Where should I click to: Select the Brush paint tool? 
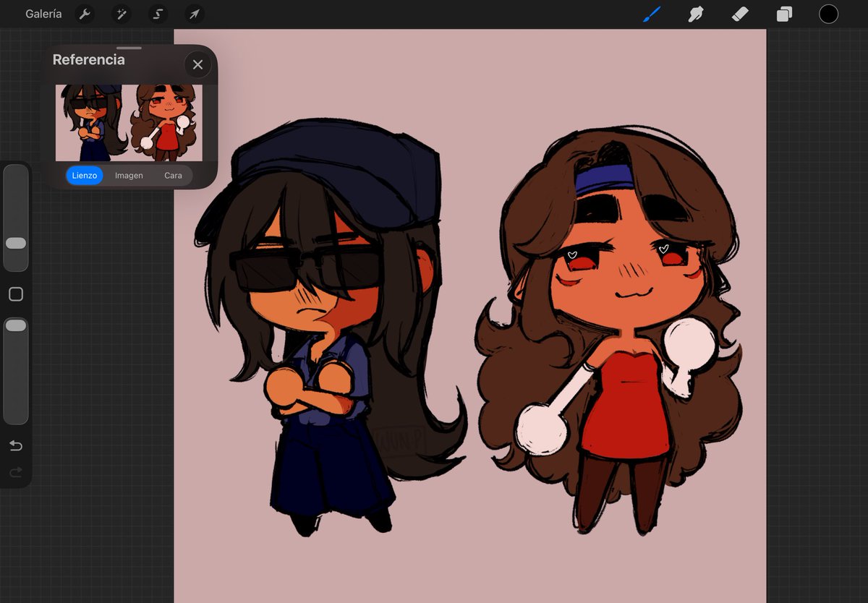pyautogui.click(x=652, y=14)
